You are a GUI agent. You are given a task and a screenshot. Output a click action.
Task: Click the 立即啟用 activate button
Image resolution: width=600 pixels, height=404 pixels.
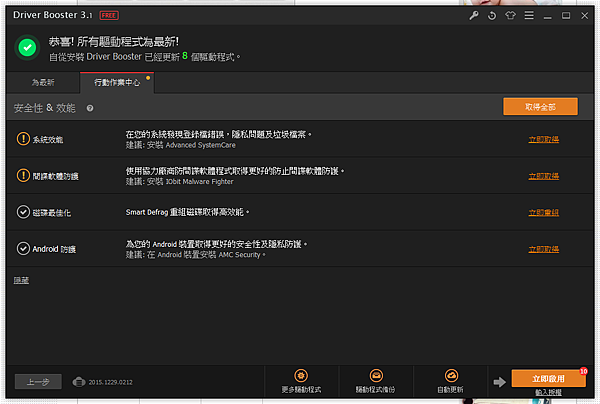tap(548, 378)
